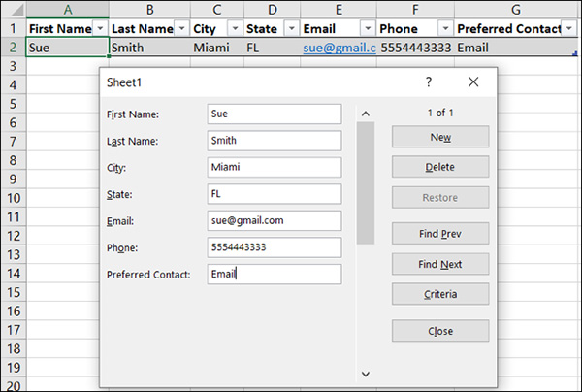
Task: Open the Phone column filter dropdown
Action: click(x=443, y=29)
